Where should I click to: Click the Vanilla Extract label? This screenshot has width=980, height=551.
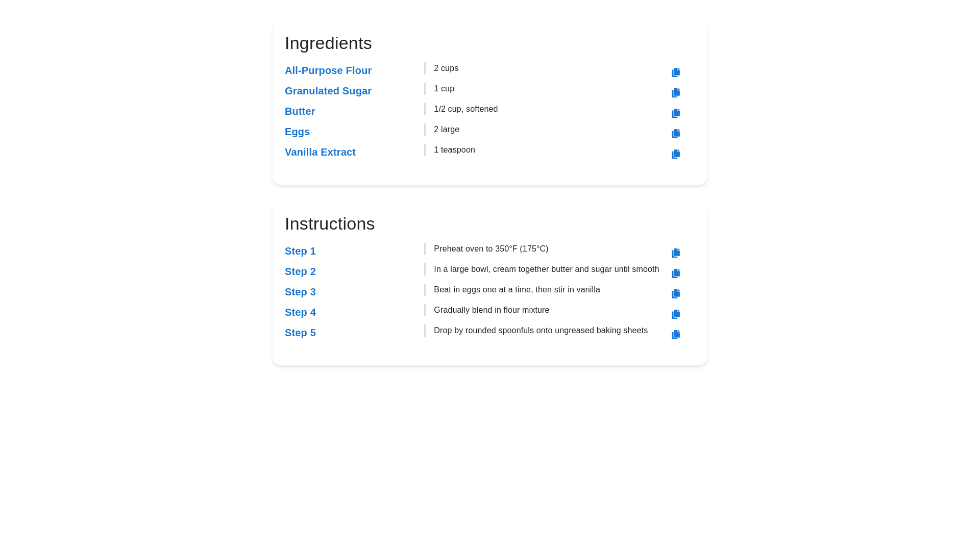coord(320,152)
